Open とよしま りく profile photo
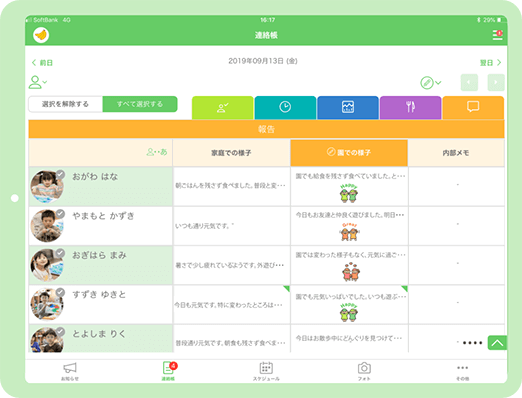This screenshot has height=398, width=522. click(x=47, y=340)
